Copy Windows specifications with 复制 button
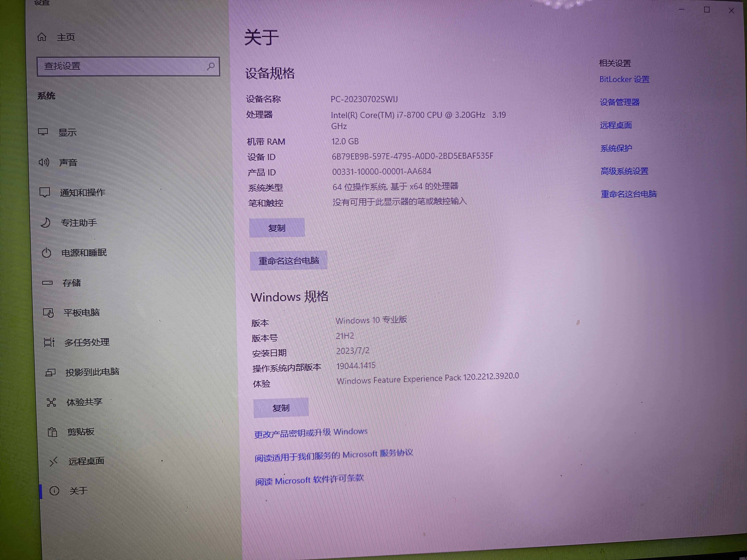Viewport: 747px width, 560px height. [281, 408]
